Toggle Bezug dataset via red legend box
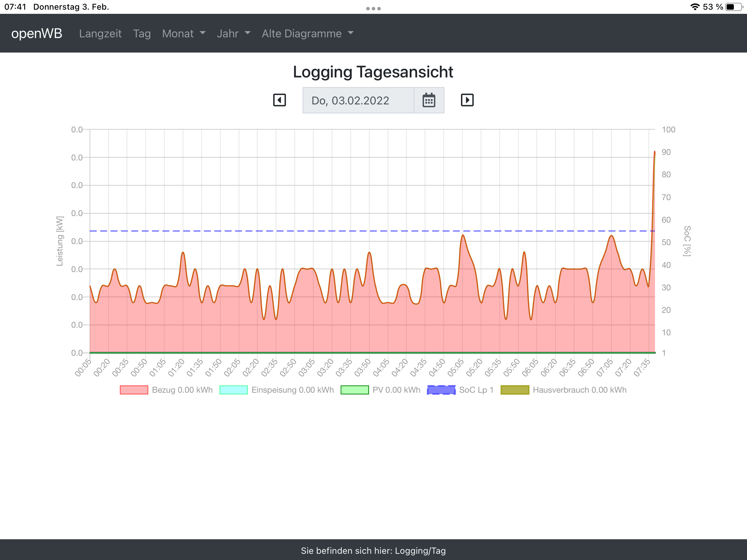 pos(134,390)
